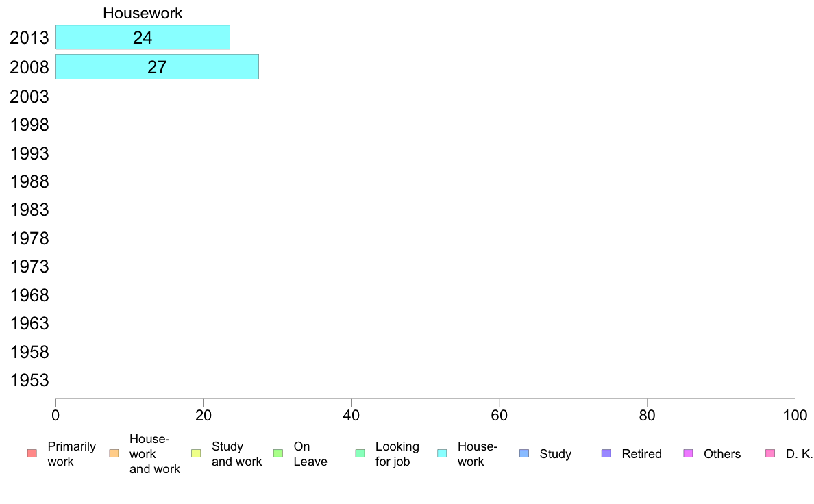The height and width of the screenshot is (504, 814).
Task: Select the purple Retired legend swatch
Action: pos(606,453)
